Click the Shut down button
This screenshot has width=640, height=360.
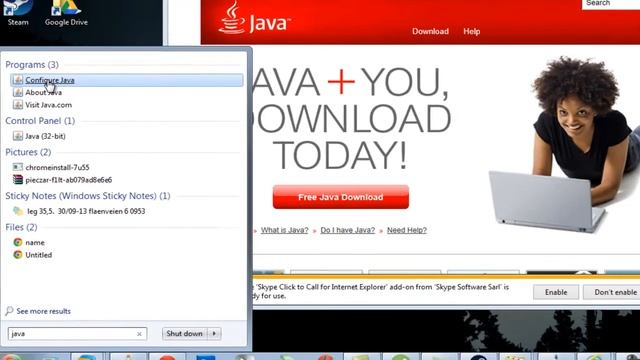[x=184, y=333]
